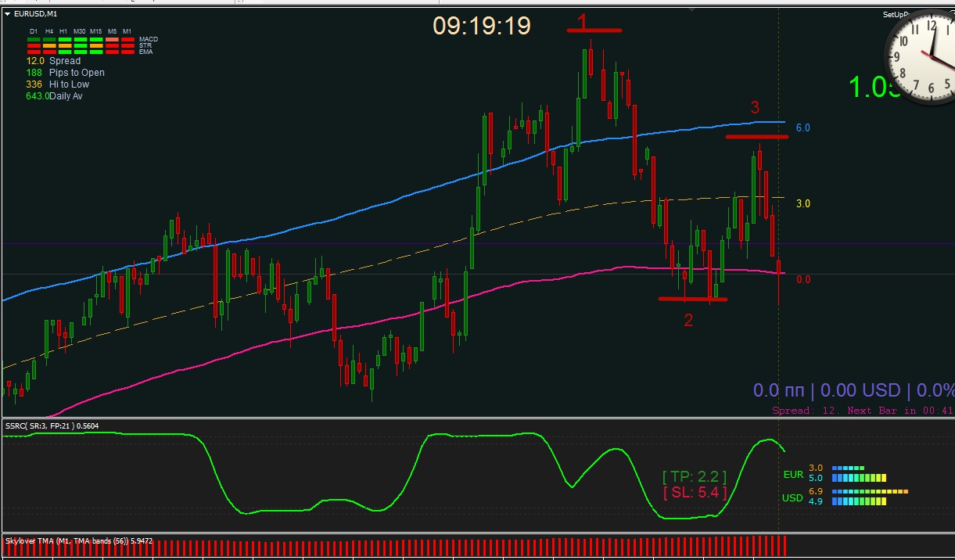Select the H4 timeframe label
Image resolution: width=955 pixels, height=560 pixels.
click(x=49, y=31)
